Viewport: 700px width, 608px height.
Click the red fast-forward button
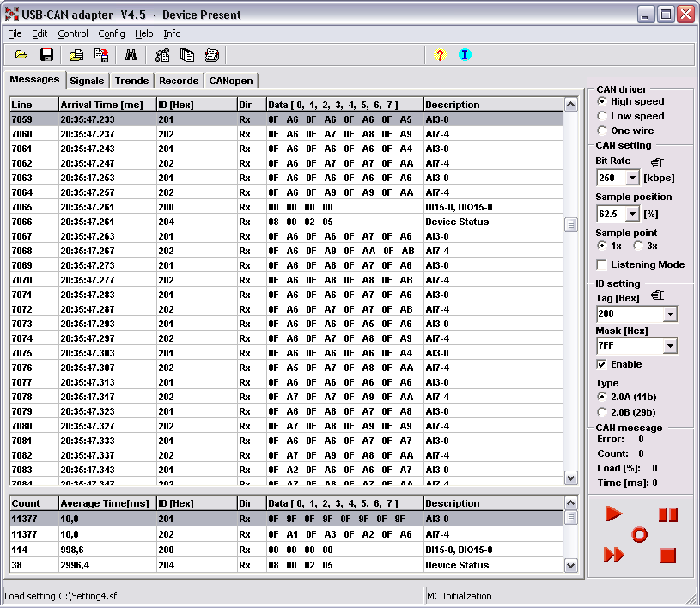pyautogui.click(x=614, y=555)
